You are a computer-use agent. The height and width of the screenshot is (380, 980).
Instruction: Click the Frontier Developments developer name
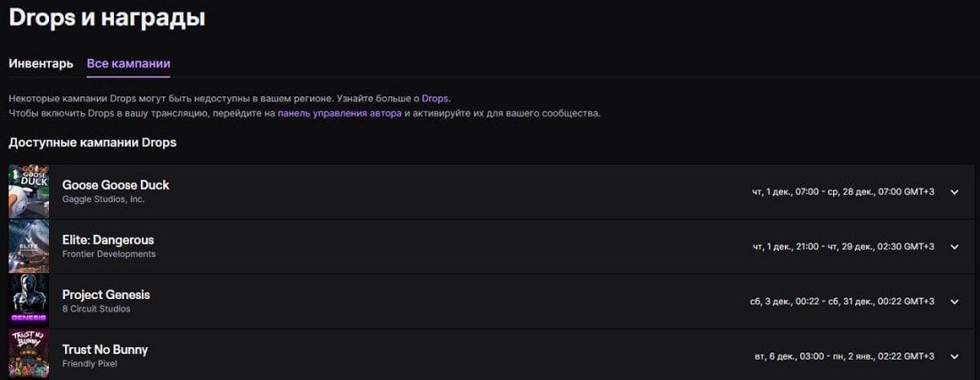[110, 255]
